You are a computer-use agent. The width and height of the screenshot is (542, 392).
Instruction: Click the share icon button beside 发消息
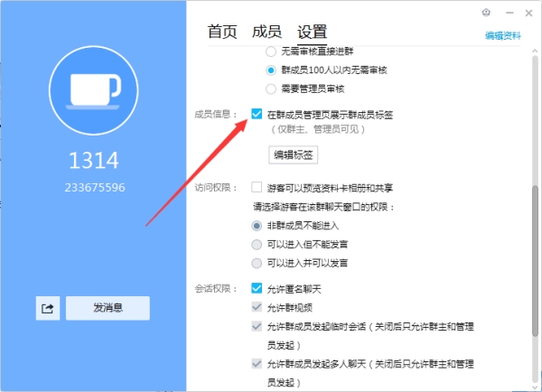click(x=48, y=308)
